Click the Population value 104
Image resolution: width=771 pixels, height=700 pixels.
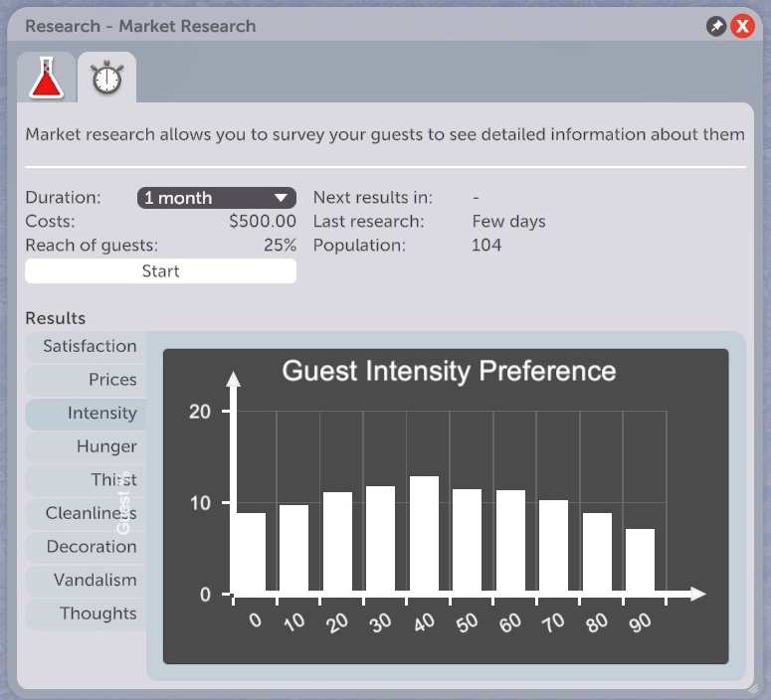(x=486, y=245)
